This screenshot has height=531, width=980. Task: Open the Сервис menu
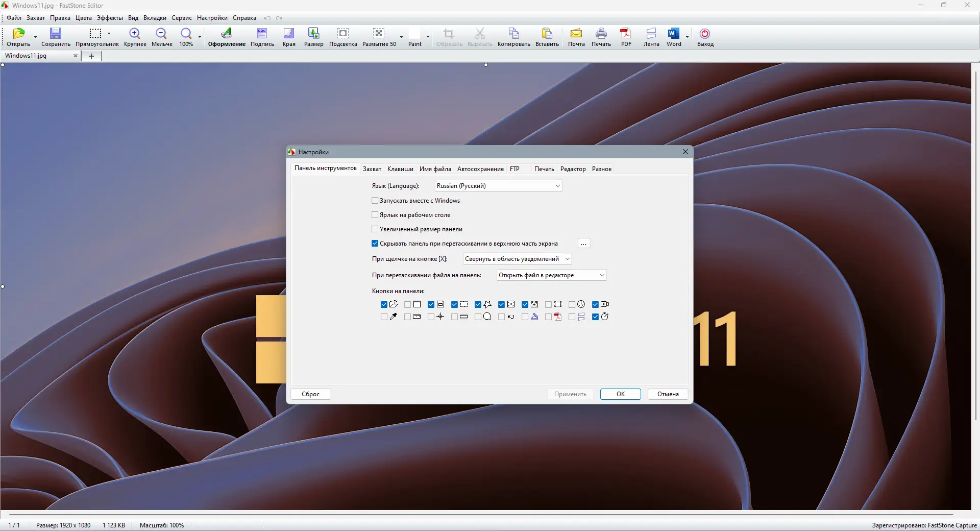pos(182,18)
